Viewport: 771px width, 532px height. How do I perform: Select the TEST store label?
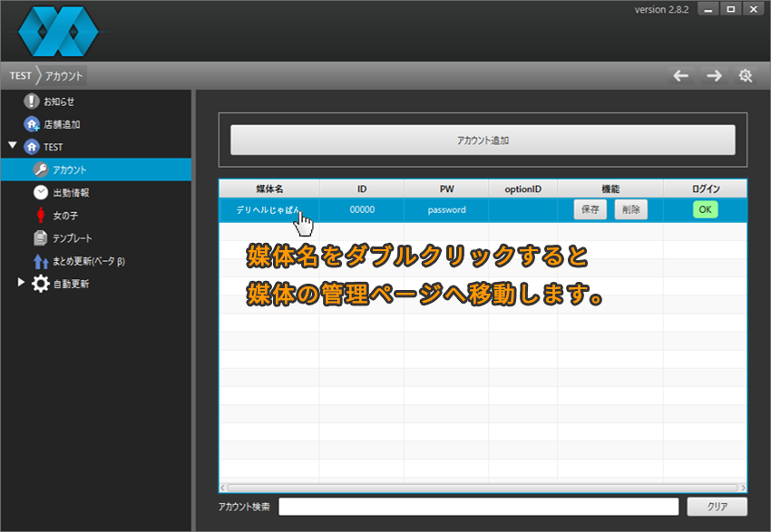tap(54, 147)
